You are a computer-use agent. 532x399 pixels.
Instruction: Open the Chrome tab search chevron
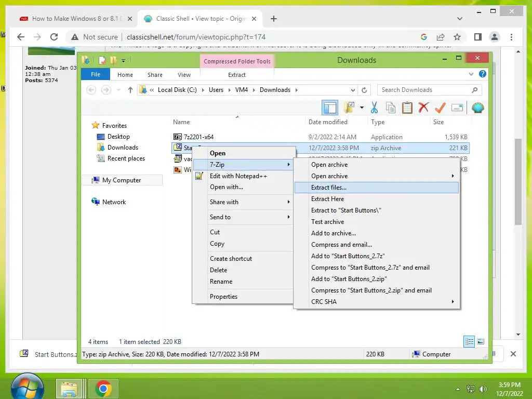(460, 19)
